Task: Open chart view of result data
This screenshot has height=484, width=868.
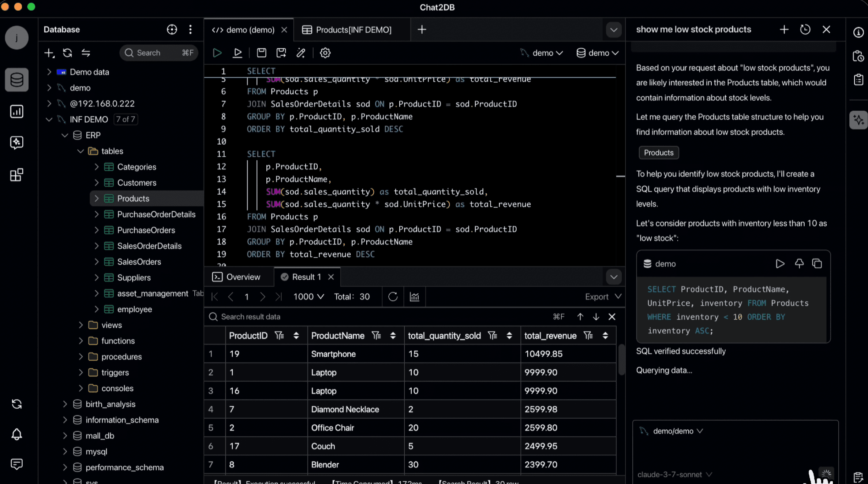Action: tap(414, 297)
